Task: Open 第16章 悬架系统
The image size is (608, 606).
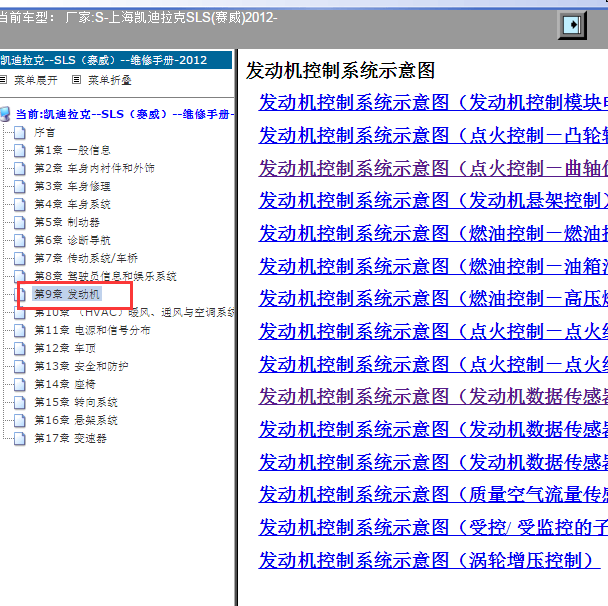Action: click(76, 420)
